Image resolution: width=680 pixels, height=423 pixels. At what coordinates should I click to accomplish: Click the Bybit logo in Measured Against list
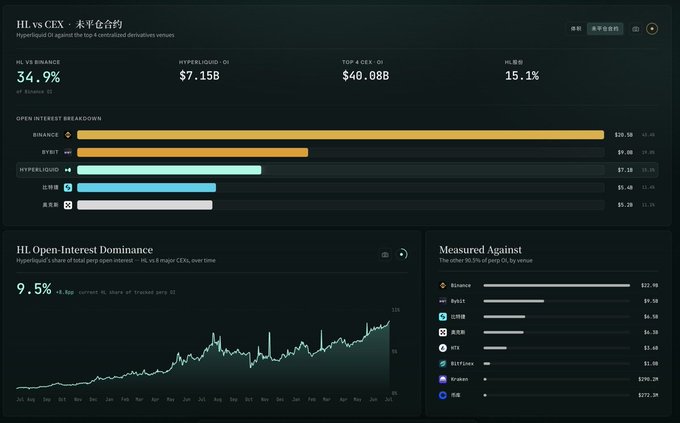coord(442,301)
